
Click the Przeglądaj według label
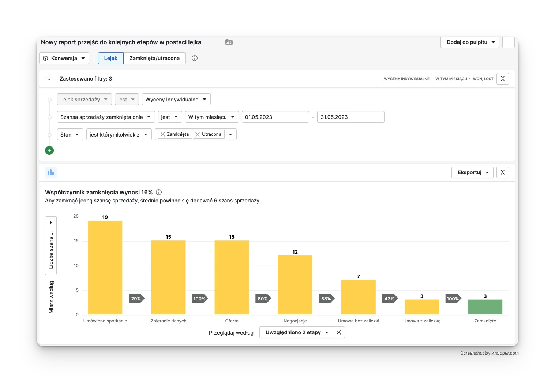click(x=231, y=333)
